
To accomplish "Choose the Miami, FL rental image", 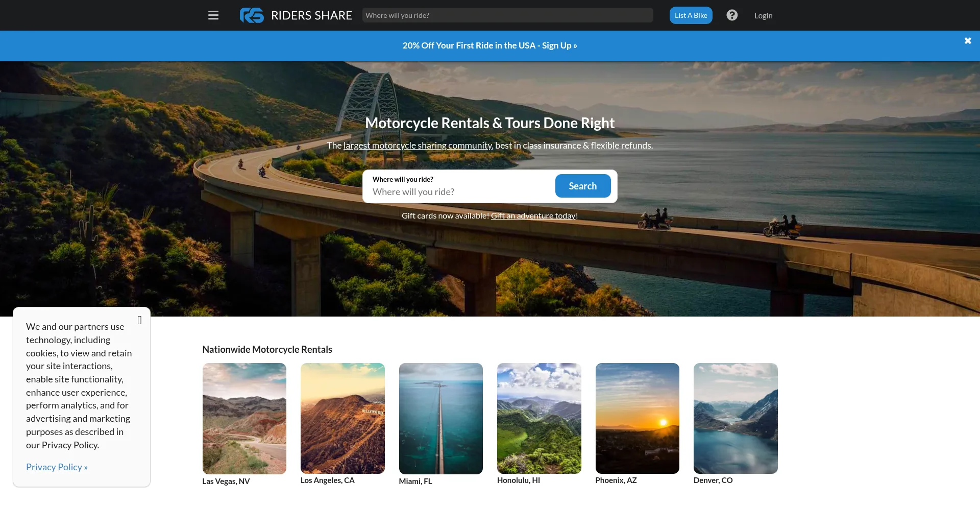I will (x=440, y=418).
